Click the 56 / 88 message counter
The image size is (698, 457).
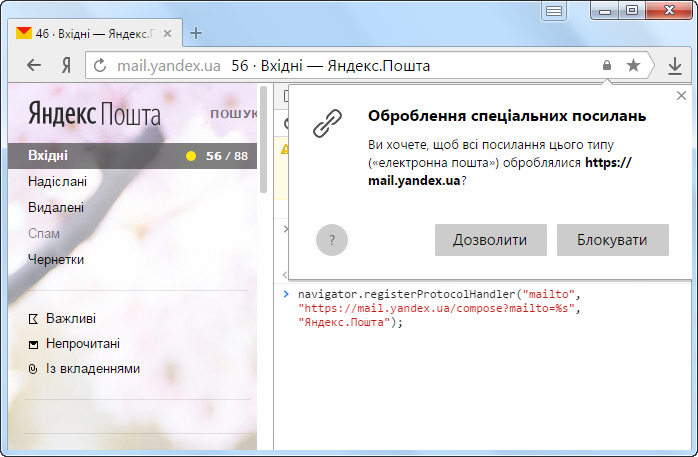coord(227,156)
